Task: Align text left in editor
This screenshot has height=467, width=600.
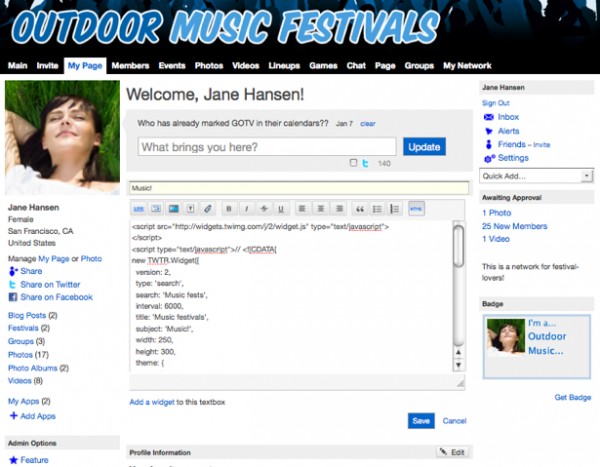Action: click(x=302, y=209)
